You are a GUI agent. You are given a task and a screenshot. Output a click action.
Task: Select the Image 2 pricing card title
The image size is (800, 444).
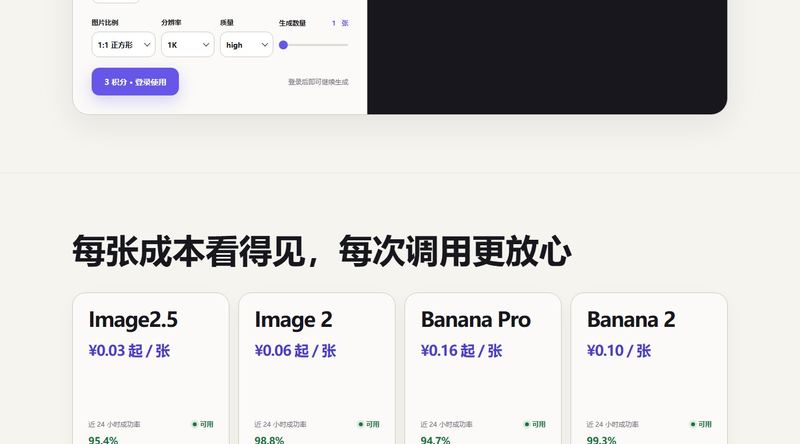[293, 320]
